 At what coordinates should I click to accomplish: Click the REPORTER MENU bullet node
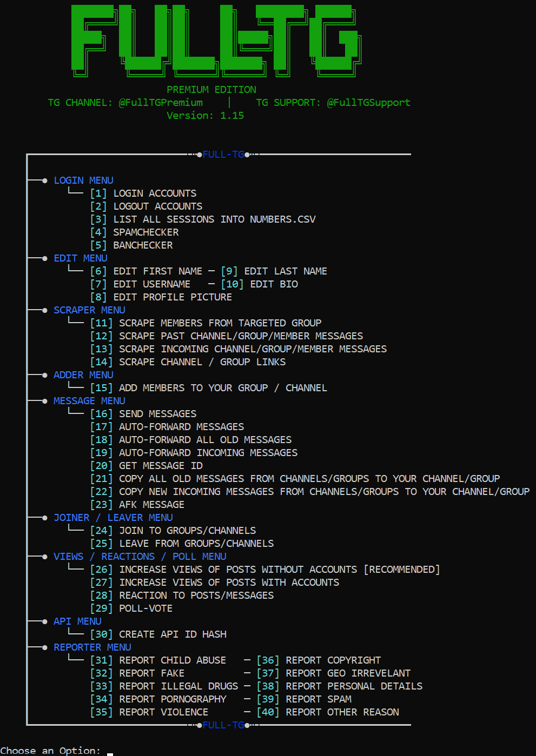coord(44,647)
